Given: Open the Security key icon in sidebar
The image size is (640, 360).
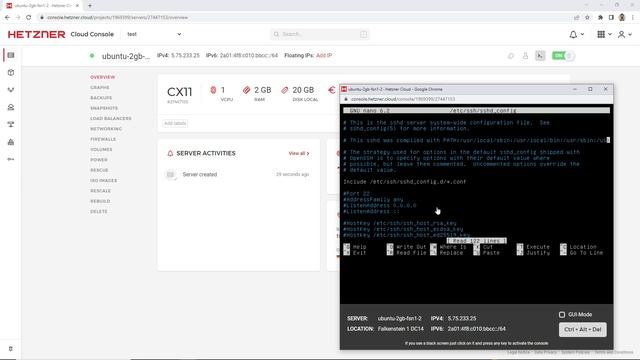Looking at the screenshot, I should 11,159.
